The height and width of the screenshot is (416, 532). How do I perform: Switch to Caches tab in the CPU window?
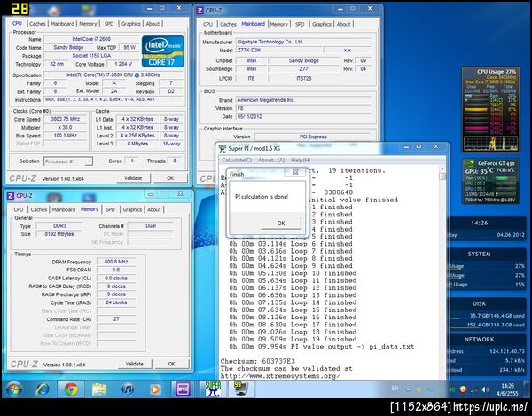(35, 24)
